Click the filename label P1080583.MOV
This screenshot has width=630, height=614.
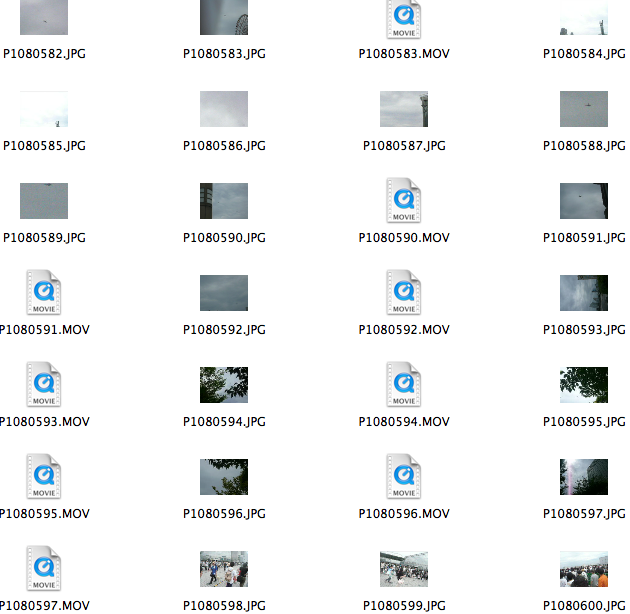tap(404, 54)
